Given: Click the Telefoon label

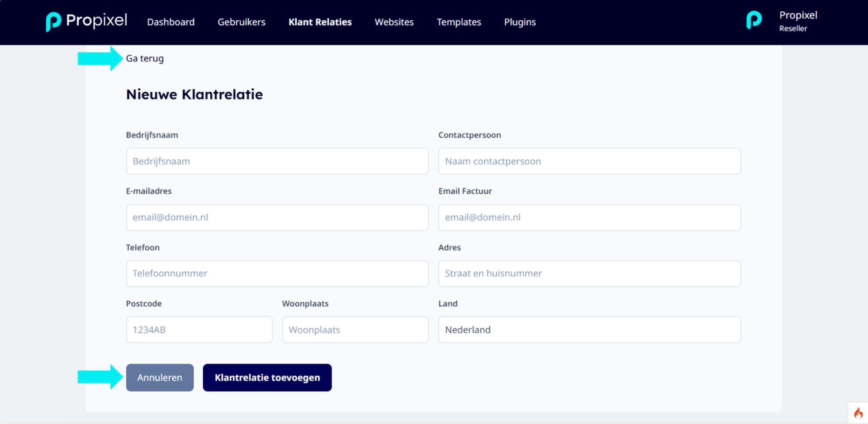Looking at the screenshot, I should pyautogui.click(x=142, y=247).
